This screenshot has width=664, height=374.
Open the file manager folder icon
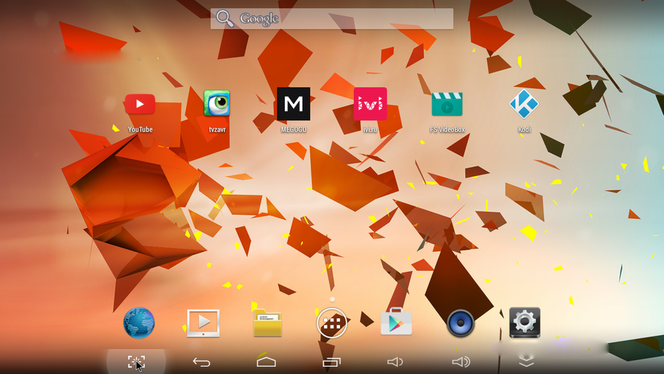point(268,323)
